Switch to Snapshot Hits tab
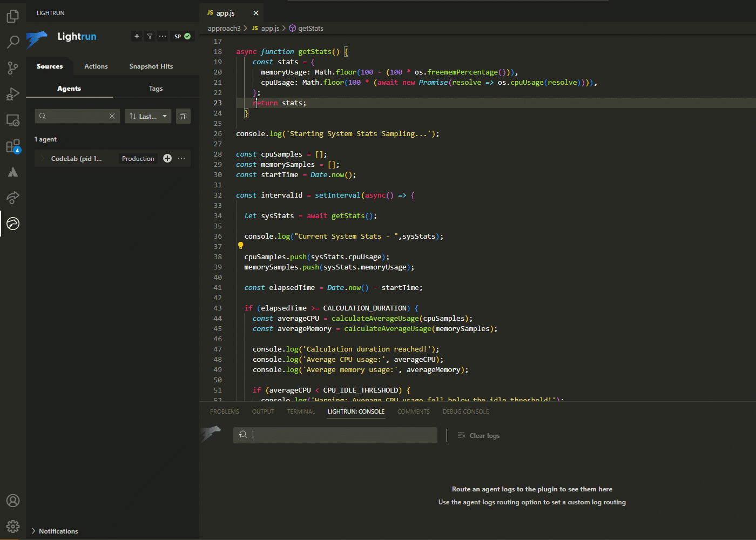This screenshot has width=756, height=540. pyautogui.click(x=151, y=66)
